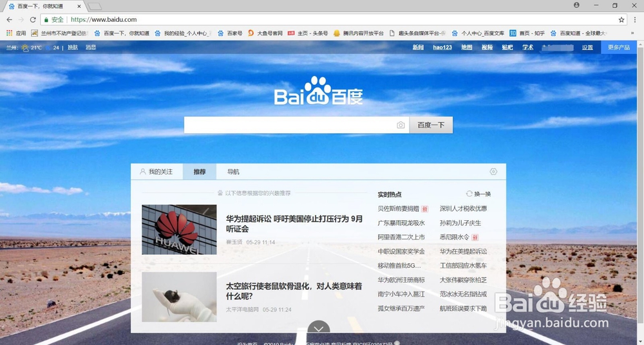Expand the bookmarks overflow chevron
Screen dimensions: 644x345
(632, 33)
